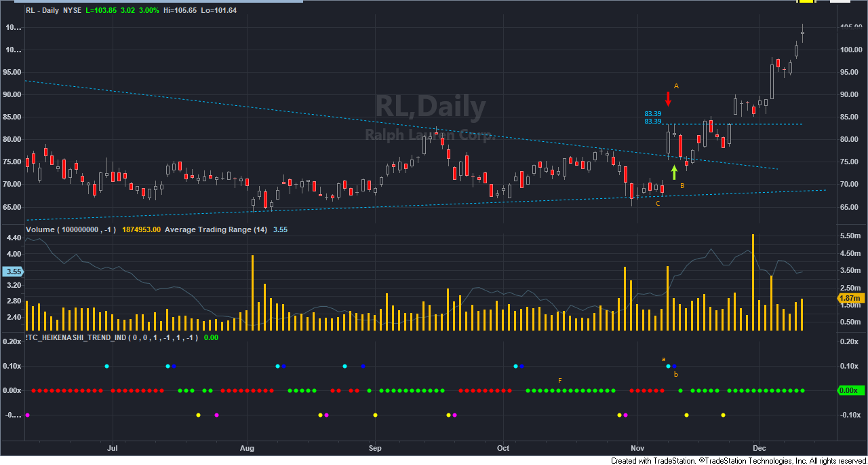Select the orange 'B' annotation on price chart
Viewport: 868px width, 465px height.
point(682,186)
